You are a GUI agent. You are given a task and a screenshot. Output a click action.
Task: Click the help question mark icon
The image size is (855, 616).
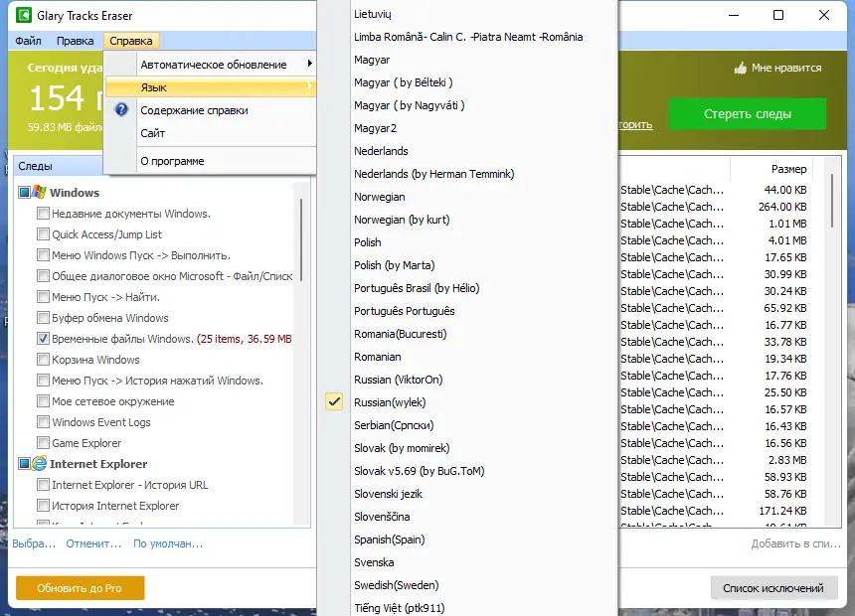click(121, 109)
